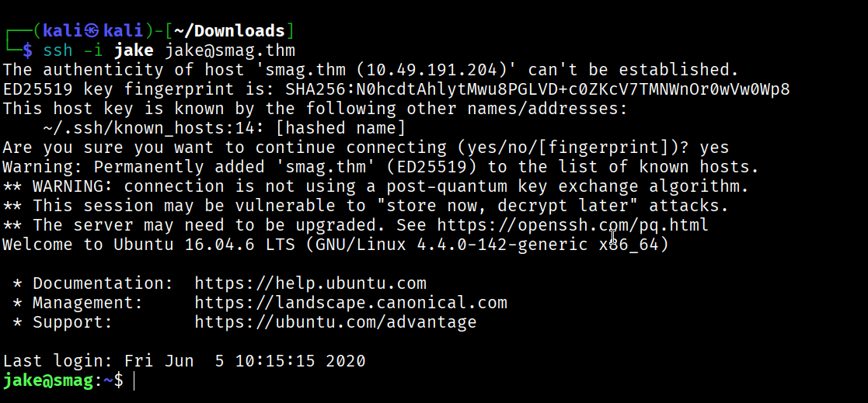Click the "Last login" timestamp line
Image resolution: width=868 pixels, height=403 pixels.
pyautogui.click(x=184, y=361)
